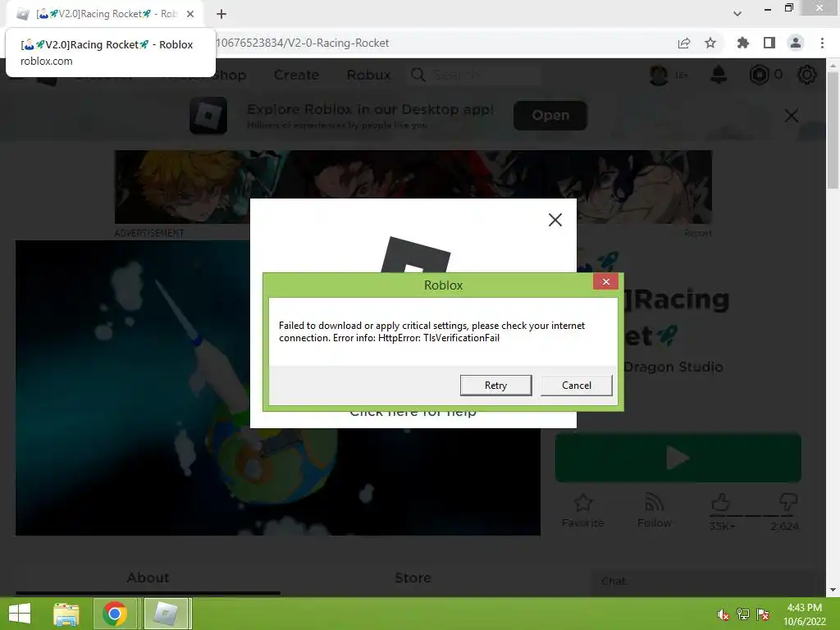
Task: Click the Roblox taskbar icon
Action: click(x=166, y=614)
